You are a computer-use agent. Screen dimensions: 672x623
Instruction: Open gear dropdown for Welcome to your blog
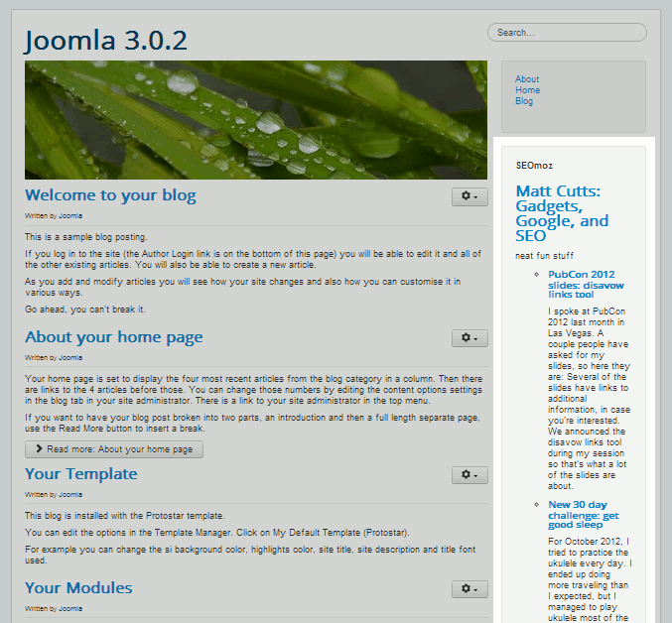470,196
